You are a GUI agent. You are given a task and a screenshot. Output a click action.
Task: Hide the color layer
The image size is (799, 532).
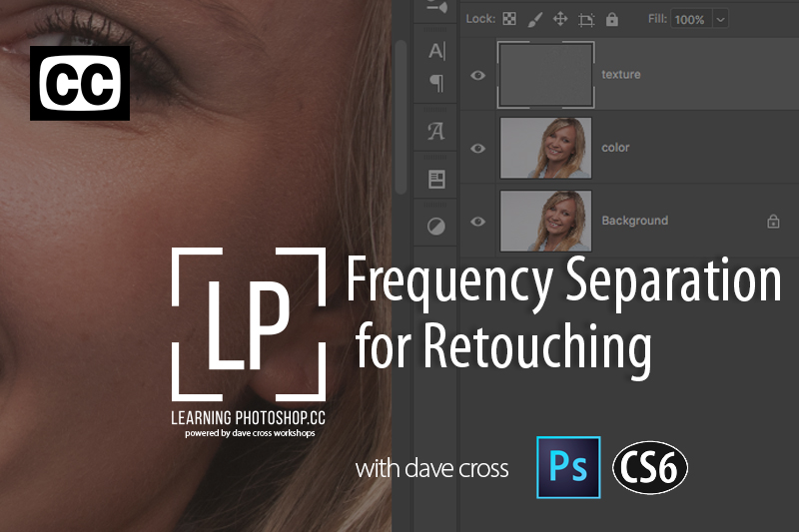pos(477,148)
